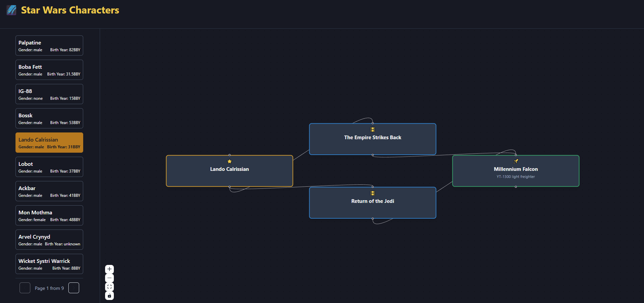Zoom out of the graph canvas
The height and width of the screenshot is (303, 644).
point(109,278)
